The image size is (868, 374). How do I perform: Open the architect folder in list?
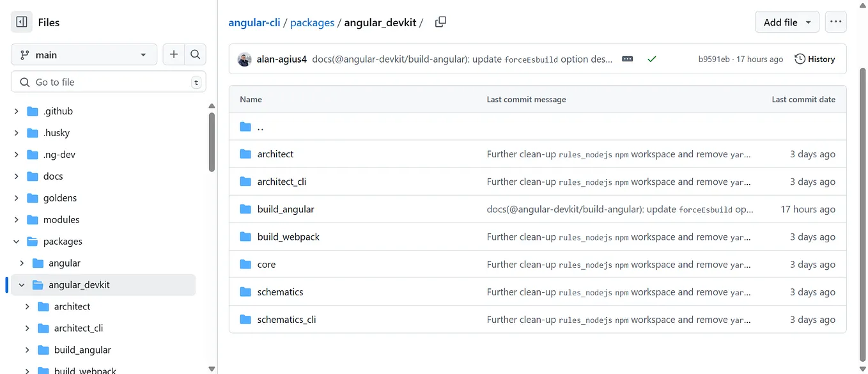(x=275, y=154)
